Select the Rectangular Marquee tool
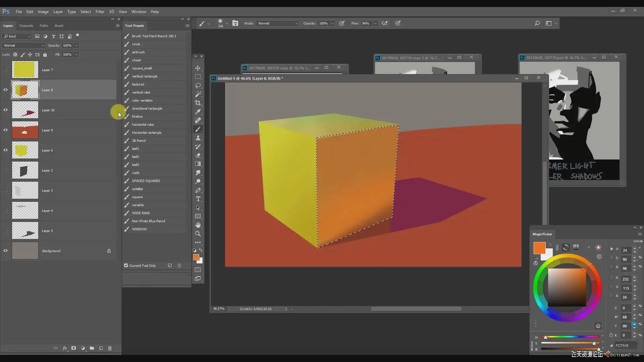 [198, 77]
